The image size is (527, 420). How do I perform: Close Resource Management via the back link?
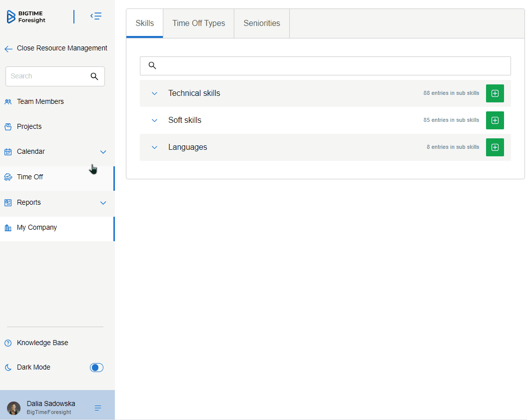56,48
